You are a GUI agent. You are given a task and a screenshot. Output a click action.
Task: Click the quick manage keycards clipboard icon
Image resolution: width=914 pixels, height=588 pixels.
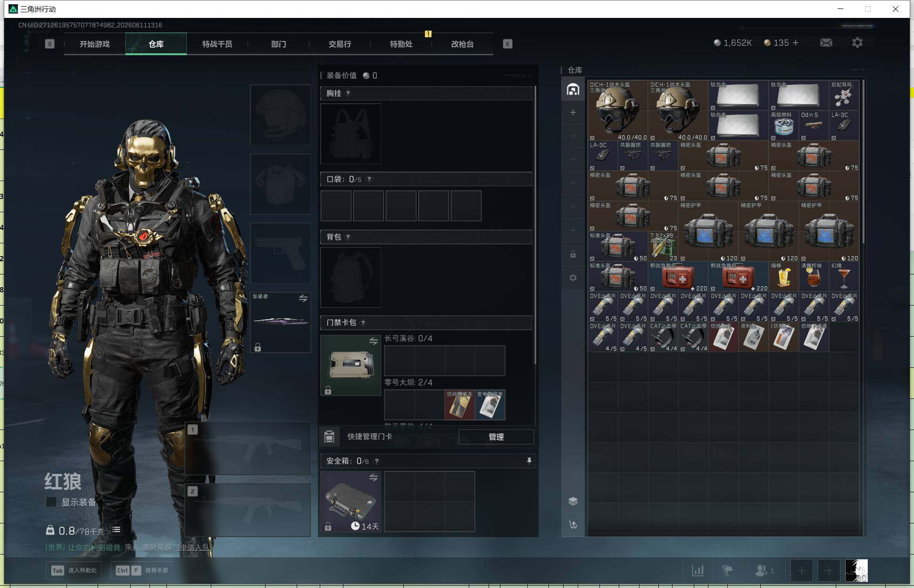click(x=329, y=437)
